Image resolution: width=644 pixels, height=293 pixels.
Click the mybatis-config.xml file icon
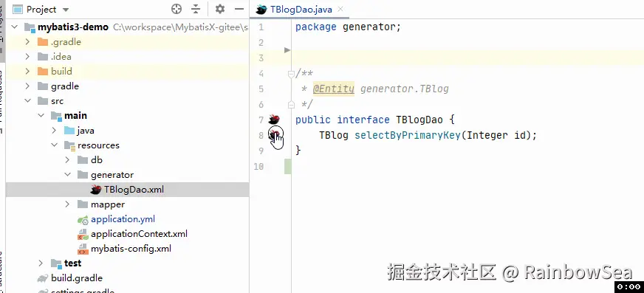click(x=83, y=249)
